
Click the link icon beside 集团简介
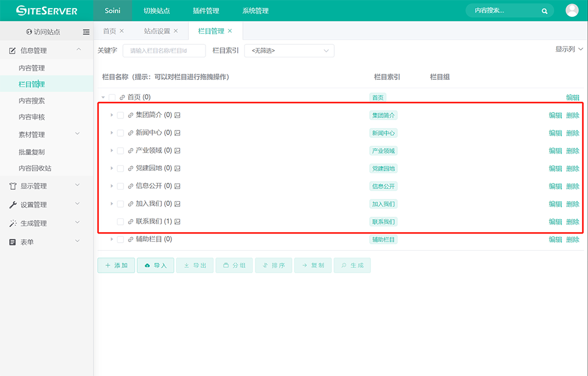click(x=130, y=116)
